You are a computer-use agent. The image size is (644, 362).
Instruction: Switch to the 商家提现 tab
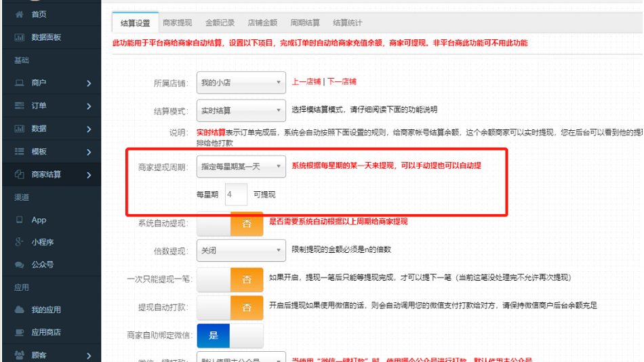point(177,22)
